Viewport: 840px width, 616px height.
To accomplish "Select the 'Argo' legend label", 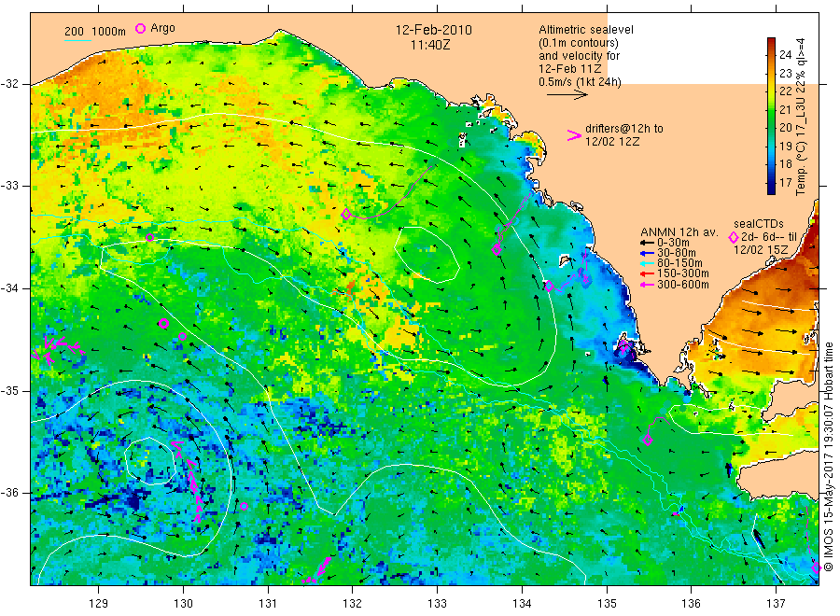I will (x=162, y=28).
